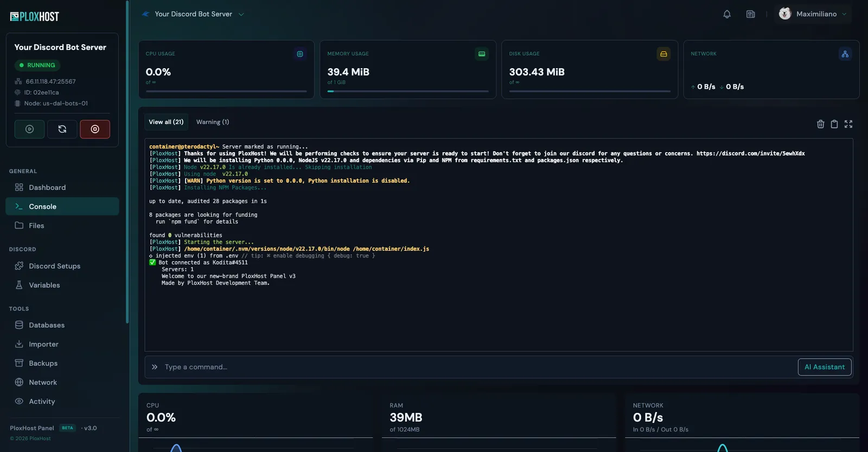Open the notifications bell
868x452 pixels.
click(727, 14)
